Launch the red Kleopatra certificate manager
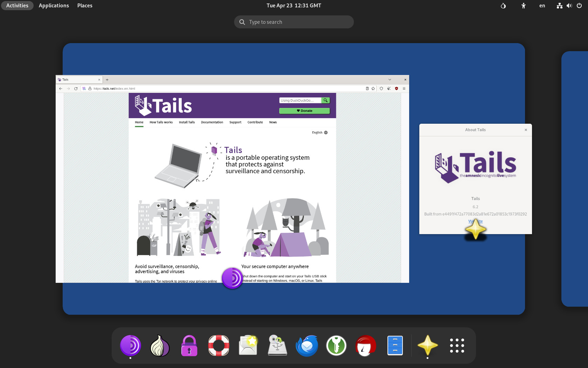This screenshot has width=588, height=368. (x=366, y=346)
